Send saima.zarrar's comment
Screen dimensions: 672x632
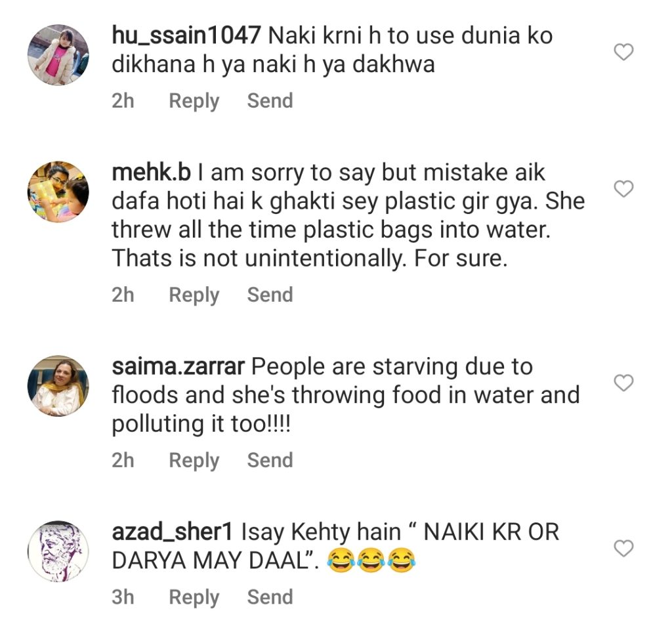coord(270,461)
